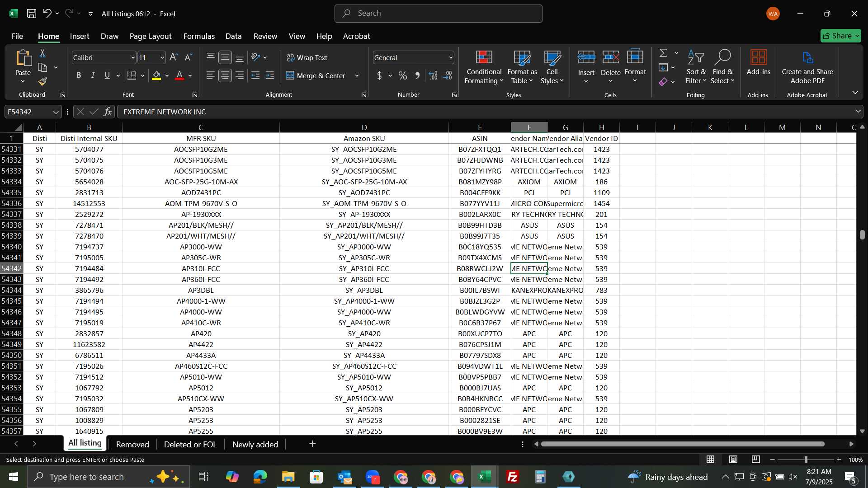
Task: Toggle Align Left
Action: pyautogui.click(x=211, y=75)
